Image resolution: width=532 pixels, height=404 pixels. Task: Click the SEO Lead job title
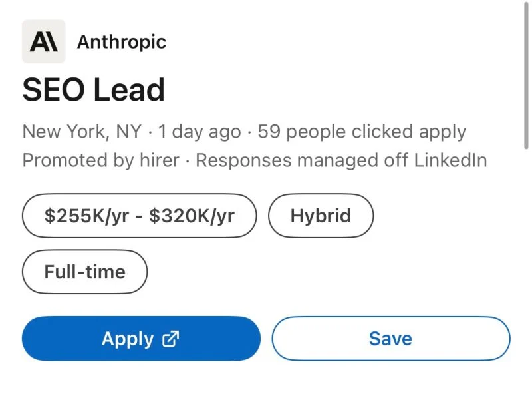coord(93,89)
